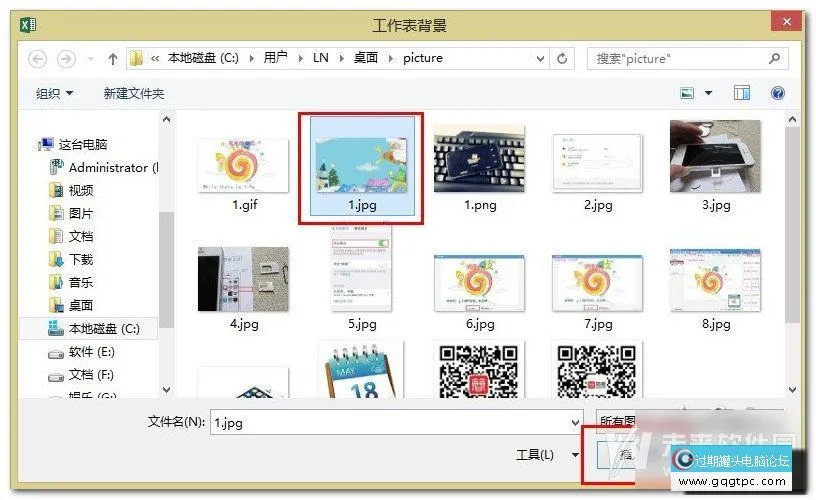
Task: Expand the view options dropdown arrow
Action: 709,93
